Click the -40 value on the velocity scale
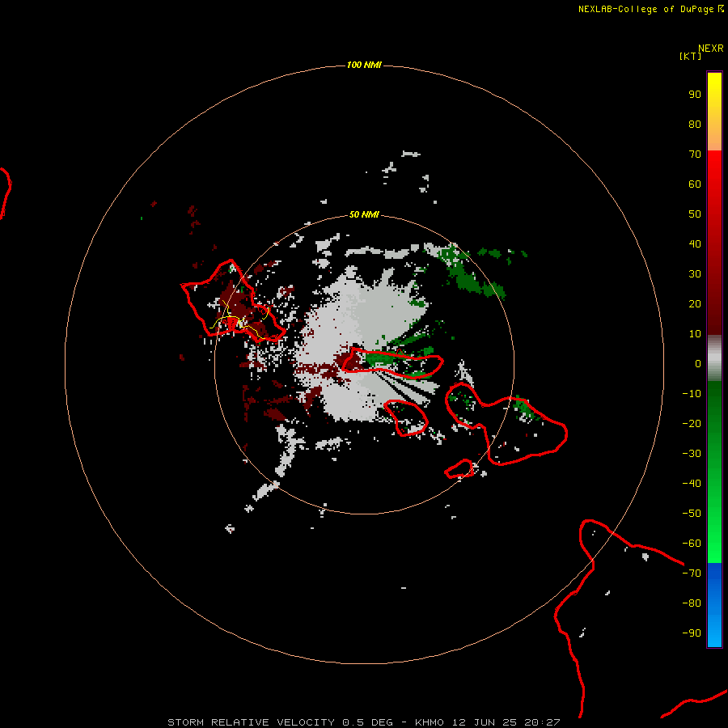The image size is (728, 728). point(692,484)
